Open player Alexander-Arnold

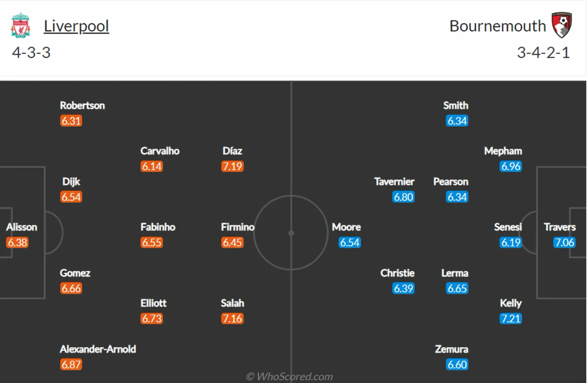coord(98,349)
